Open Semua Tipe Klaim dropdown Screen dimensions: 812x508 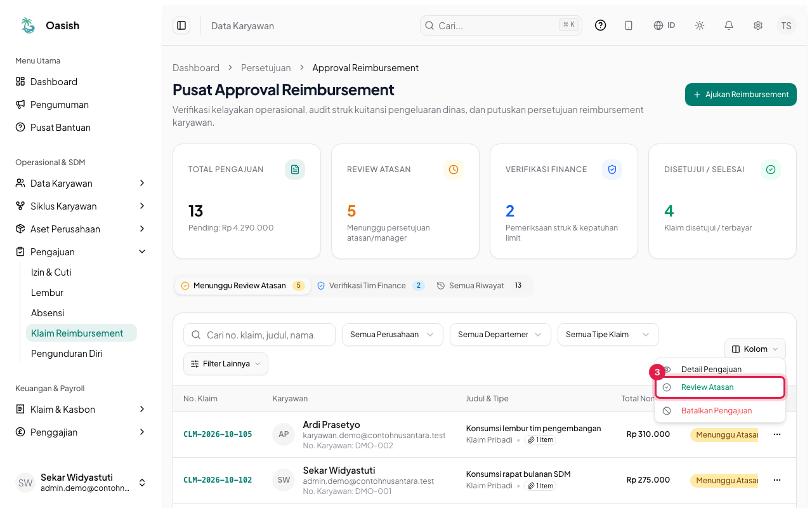tap(608, 335)
